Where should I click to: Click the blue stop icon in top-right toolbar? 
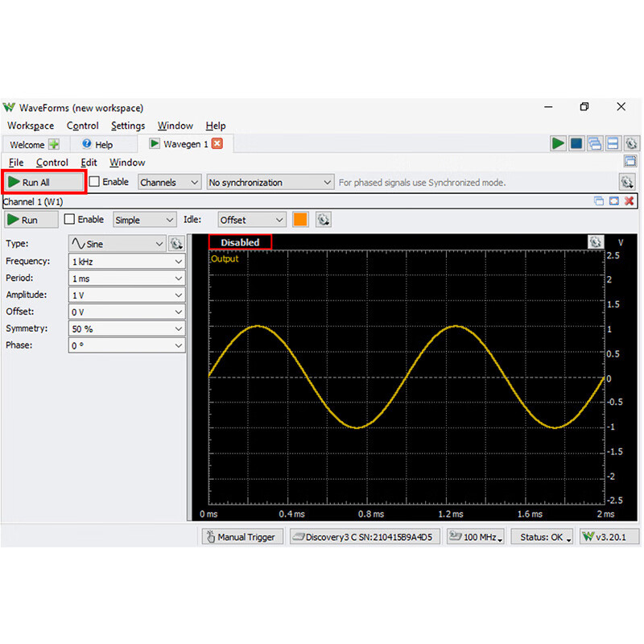[x=576, y=143]
